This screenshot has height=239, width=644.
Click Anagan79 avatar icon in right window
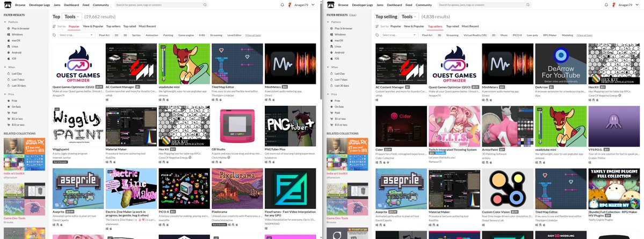tap(613, 5)
